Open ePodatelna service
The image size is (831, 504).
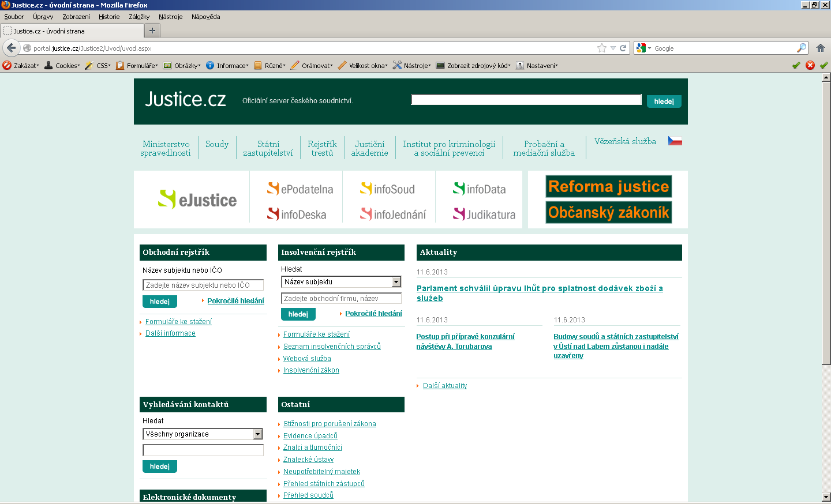point(300,189)
